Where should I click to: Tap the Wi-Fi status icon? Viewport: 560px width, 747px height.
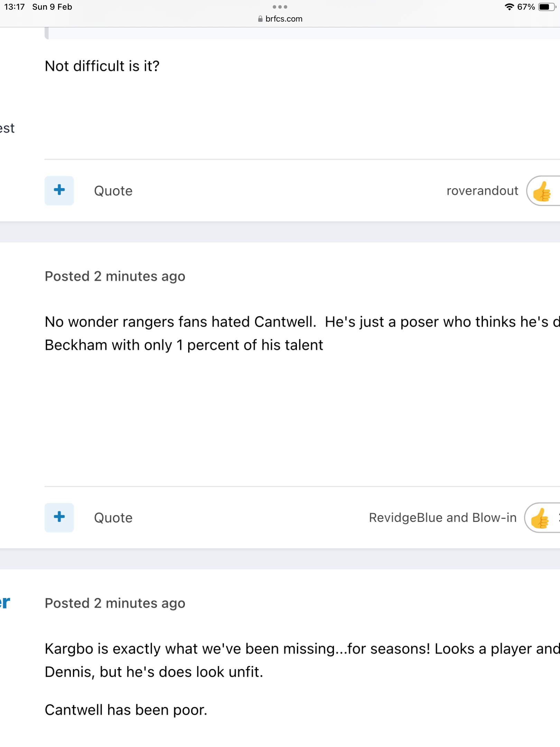coord(509,7)
